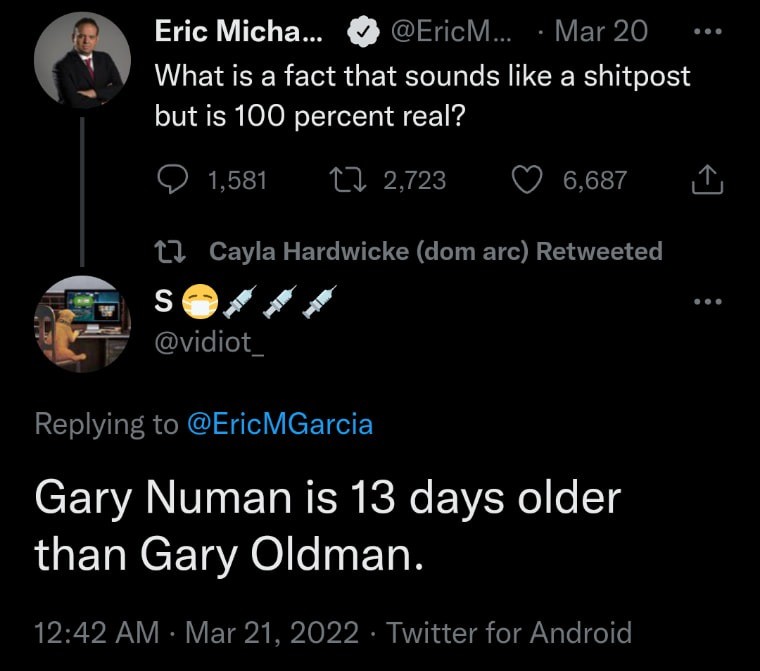The width and height of the screenshot is (760, 671).
Task: Click the "Eric Micha..." display name
Action: tap(238, 32)
